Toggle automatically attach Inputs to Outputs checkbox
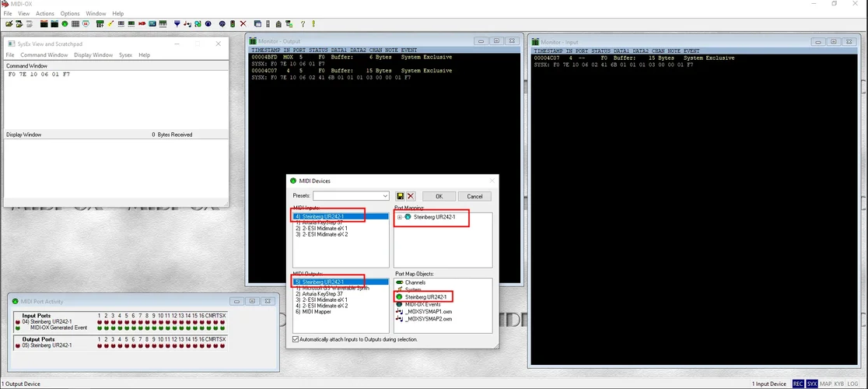Image resolution: width=868 pixels, height=389 pixels. click(296, 339)
